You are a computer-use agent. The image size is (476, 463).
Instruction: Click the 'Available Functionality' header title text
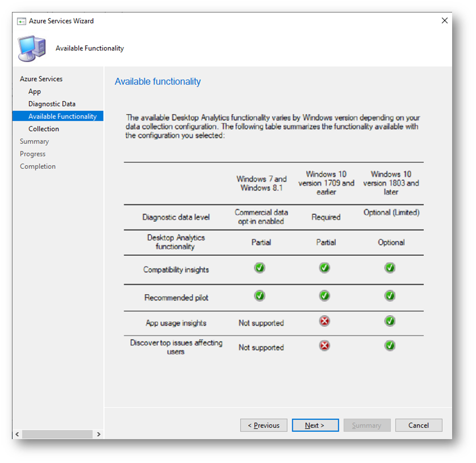point(89,48)
